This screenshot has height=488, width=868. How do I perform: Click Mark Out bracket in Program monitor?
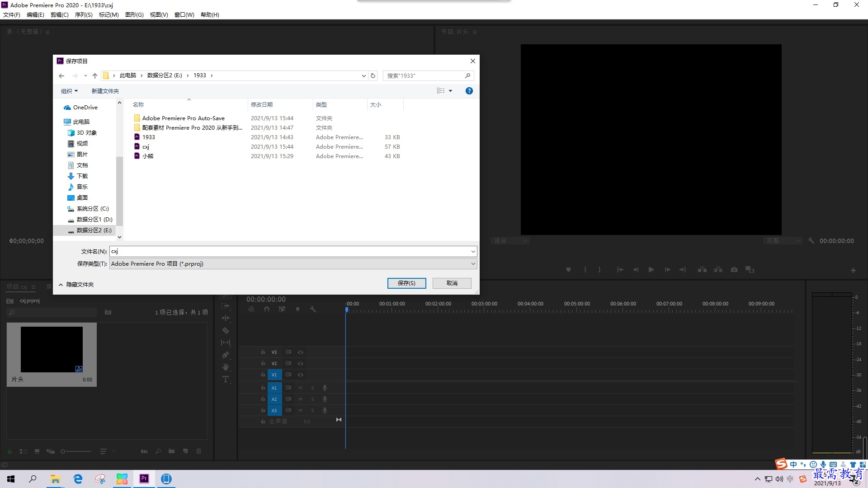599,270
